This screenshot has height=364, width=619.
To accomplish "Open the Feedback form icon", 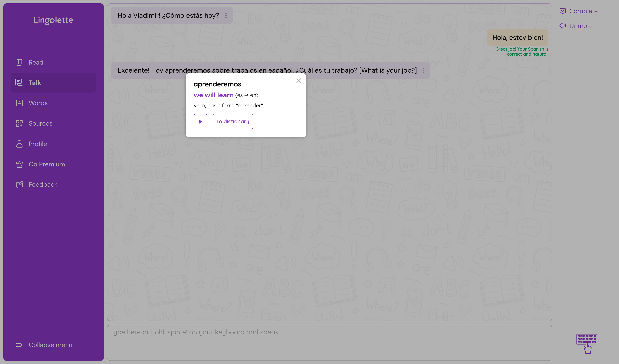I will click(19, 185).
